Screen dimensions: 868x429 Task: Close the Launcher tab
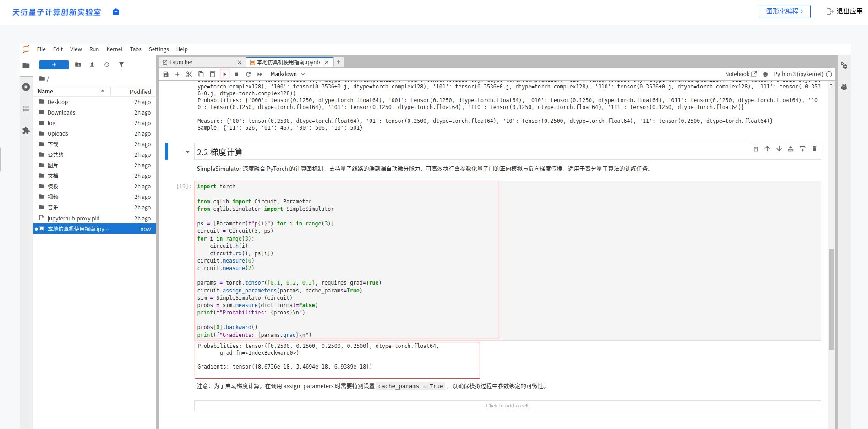click(239, 62)
